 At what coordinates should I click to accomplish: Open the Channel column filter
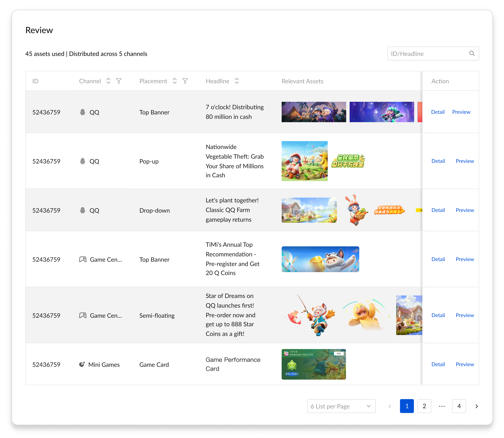[x=119, y=81]
